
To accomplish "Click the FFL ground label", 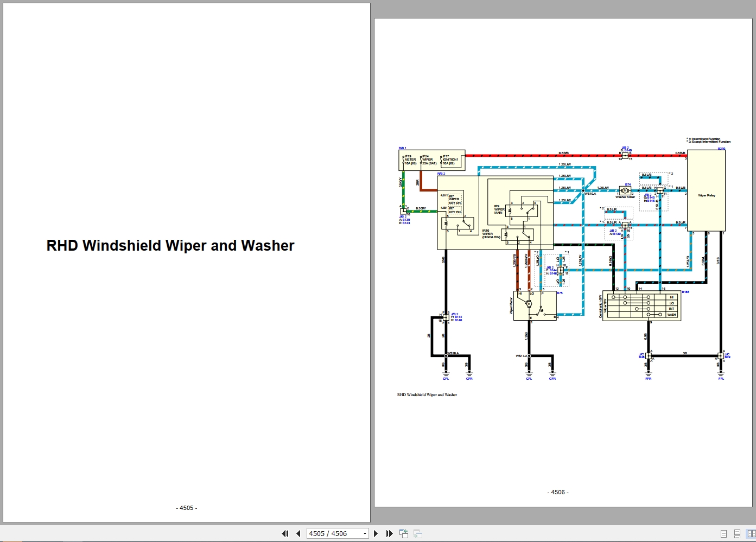I will (x=721, y=379).
